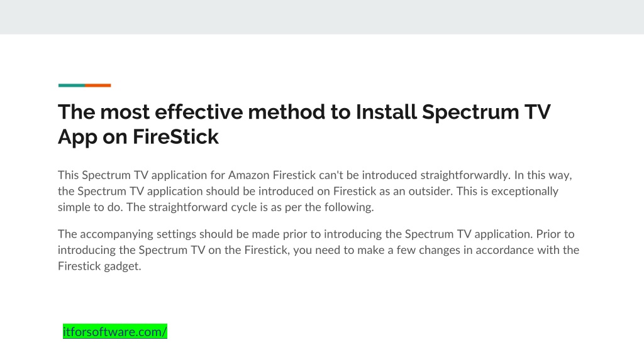The image size is (644, 362).
Task: Click the word 'Install' in the title
Action: coord(386,112)
